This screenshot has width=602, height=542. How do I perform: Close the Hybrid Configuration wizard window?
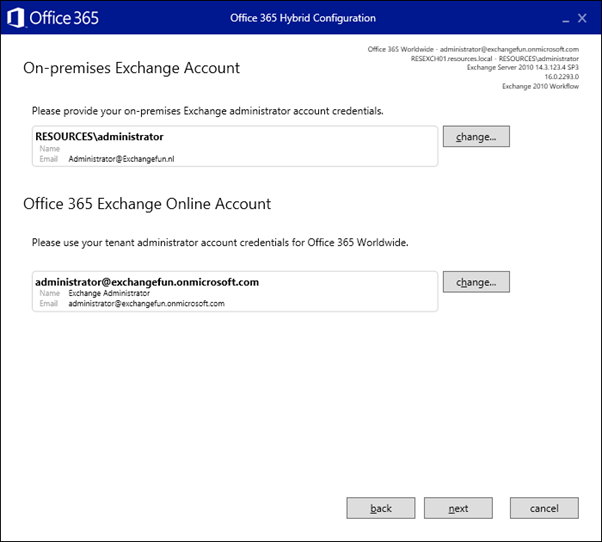tap(582, 18)
